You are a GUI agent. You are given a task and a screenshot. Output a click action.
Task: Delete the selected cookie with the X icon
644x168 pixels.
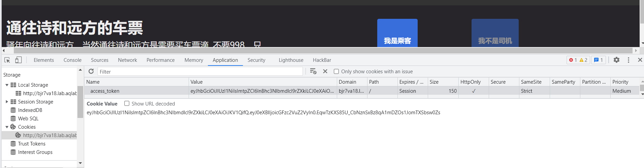click(325, 71)
